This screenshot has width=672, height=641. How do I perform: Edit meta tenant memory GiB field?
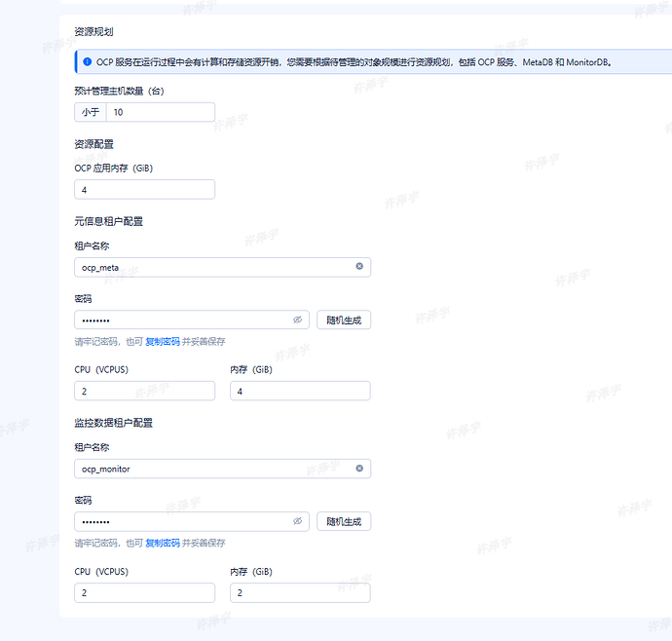pyautogui.click(x=300, y=391)
